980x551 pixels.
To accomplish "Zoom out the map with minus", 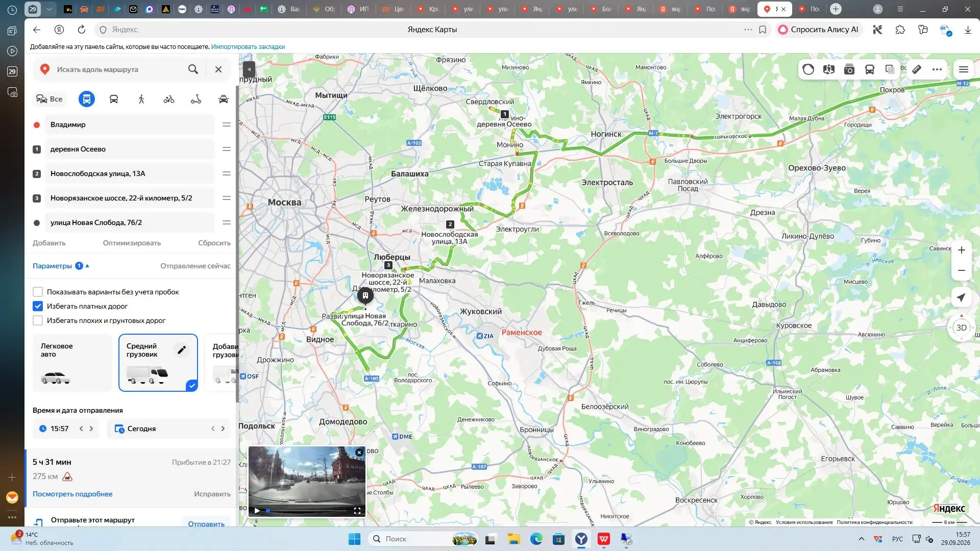I will click(x=962, y=270).
